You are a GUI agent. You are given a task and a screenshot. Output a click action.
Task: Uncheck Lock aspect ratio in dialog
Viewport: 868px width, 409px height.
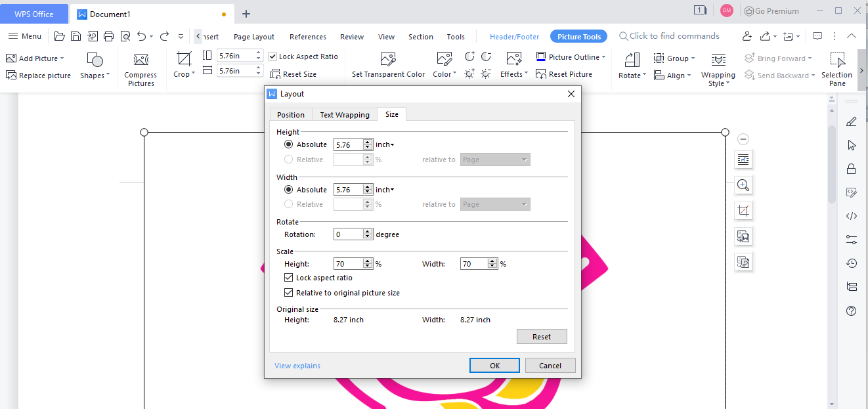[288, 278]
